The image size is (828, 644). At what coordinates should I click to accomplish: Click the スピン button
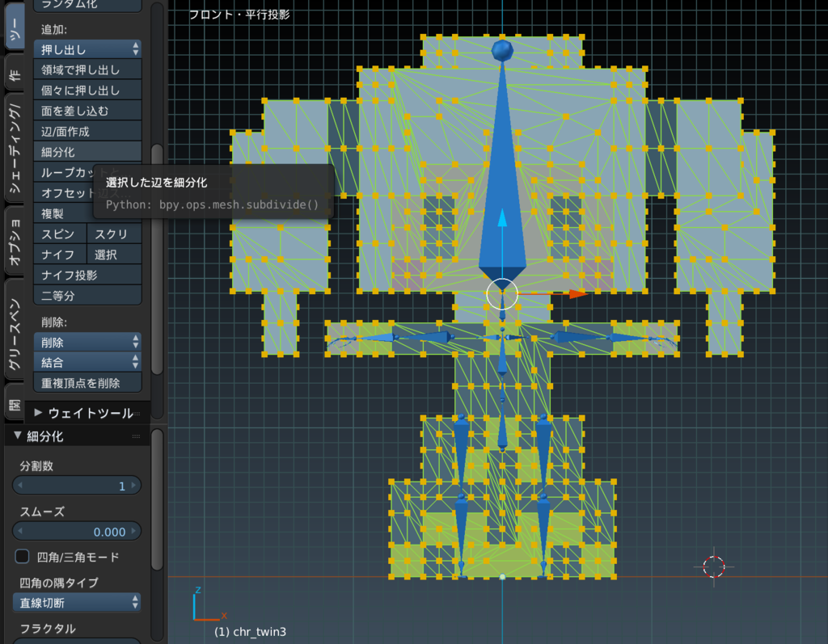(x=60, y=234)
